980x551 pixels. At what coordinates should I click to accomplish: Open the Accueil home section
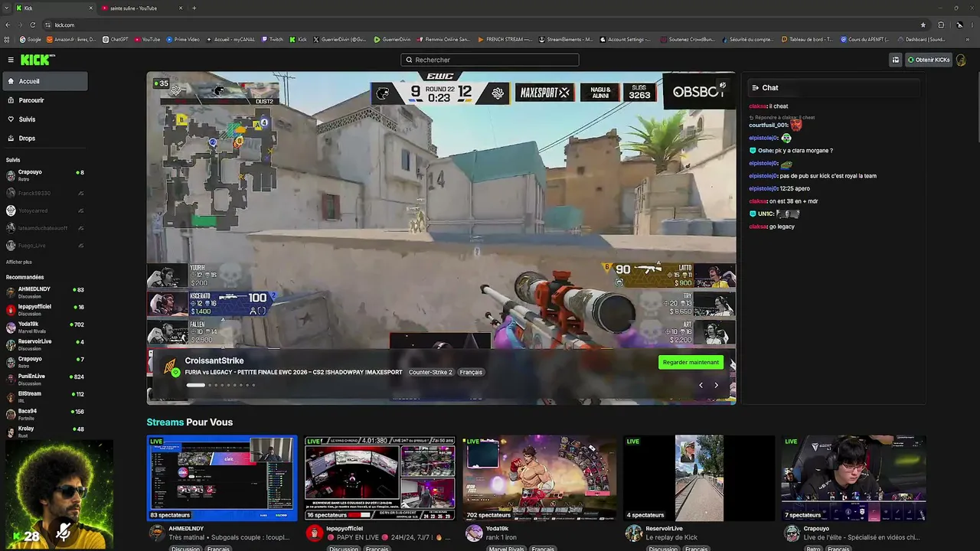tap(44, 81)
